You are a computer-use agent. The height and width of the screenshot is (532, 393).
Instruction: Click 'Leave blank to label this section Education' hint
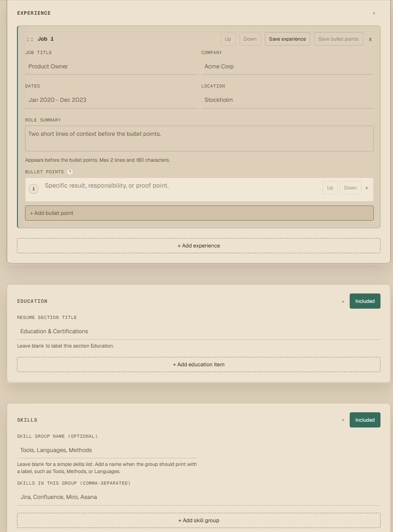click(66, 346)
